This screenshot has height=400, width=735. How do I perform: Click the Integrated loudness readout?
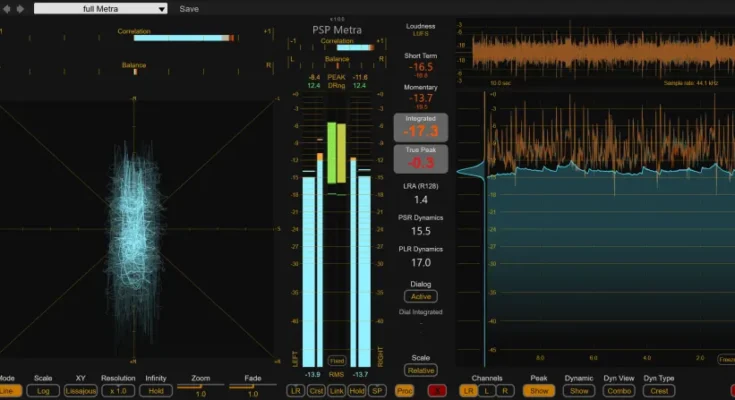coord(421,128)
